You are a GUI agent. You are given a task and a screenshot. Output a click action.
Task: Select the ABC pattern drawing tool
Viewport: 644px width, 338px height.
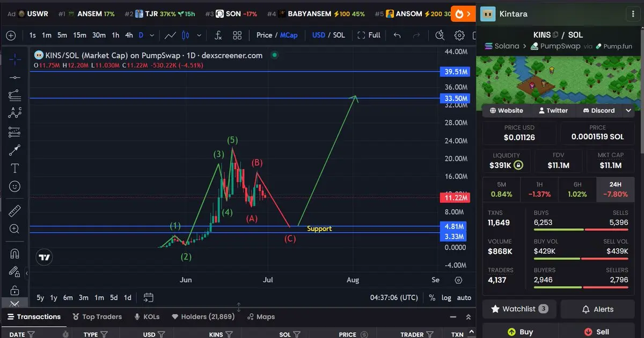coord(14,113)
